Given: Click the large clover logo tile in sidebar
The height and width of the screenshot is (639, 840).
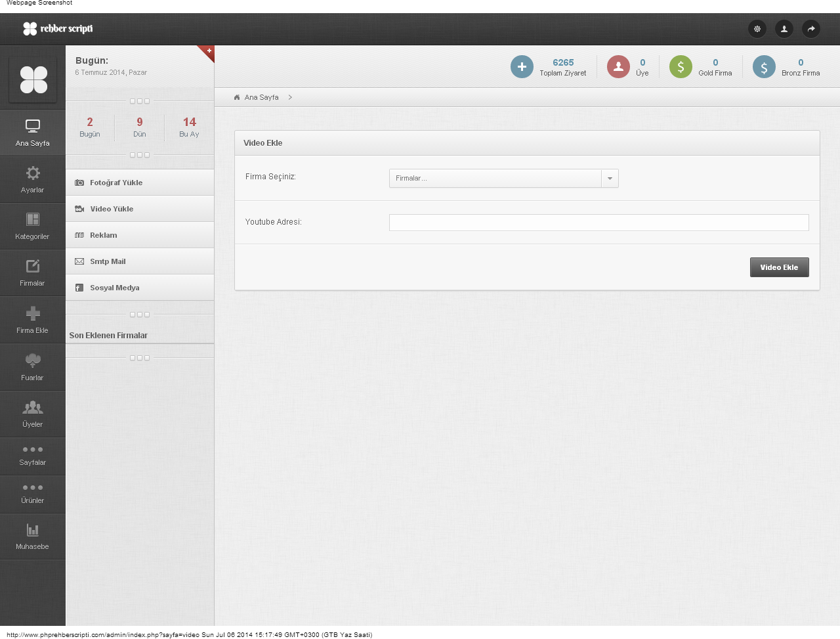Looking at the screenshot, I should 33,80.
